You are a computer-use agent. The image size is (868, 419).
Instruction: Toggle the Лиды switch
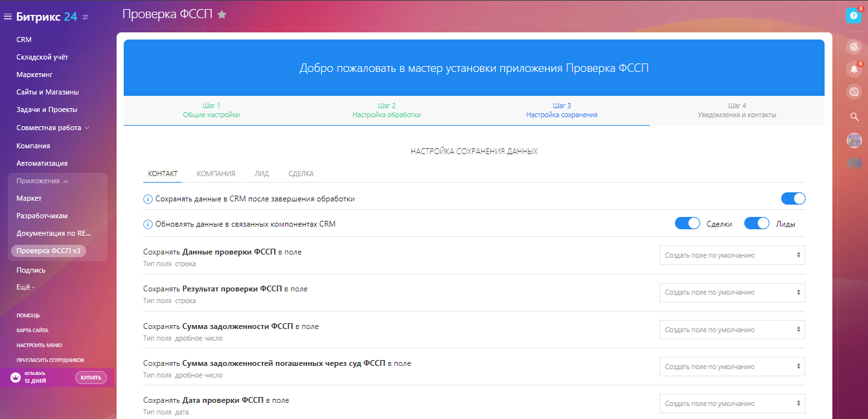(757, 223)
